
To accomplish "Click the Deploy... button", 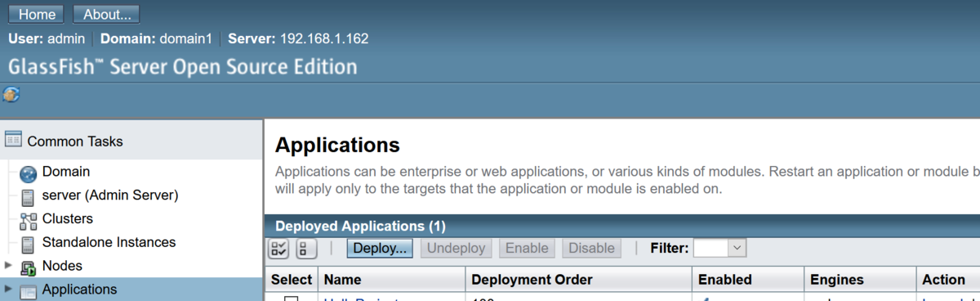I will 380,248.
